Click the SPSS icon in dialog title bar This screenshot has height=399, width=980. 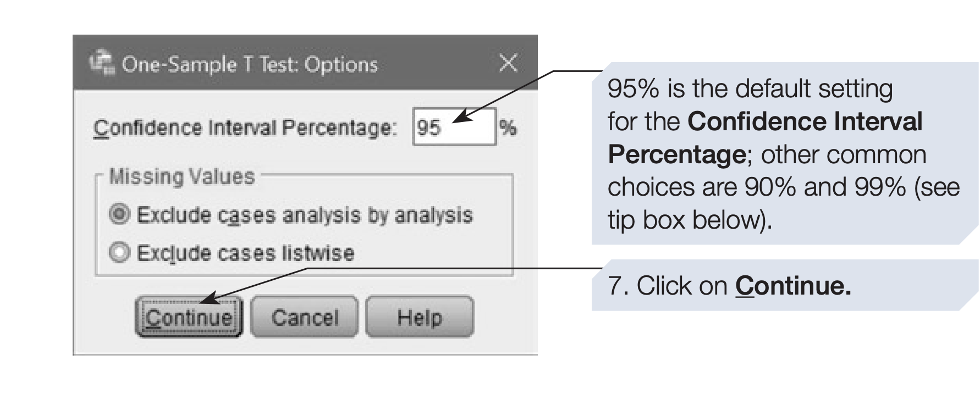(x=102, y=63)
